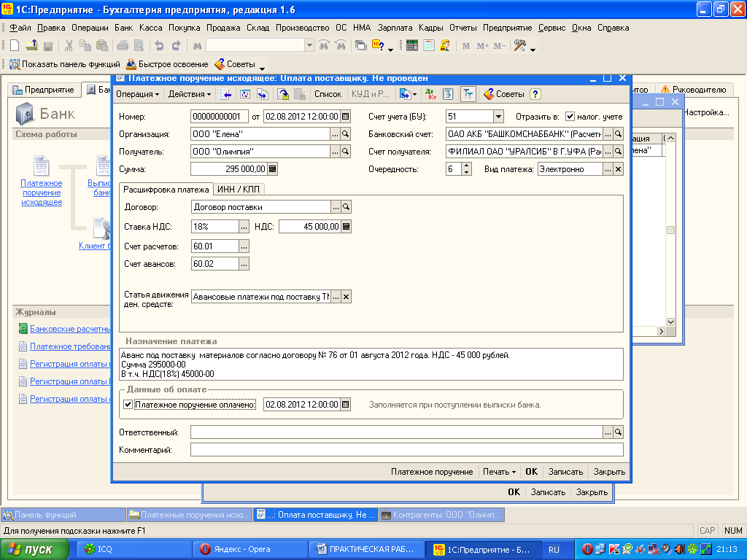Click Закрыть in payment order window
This screenshot has width=747, height=560.
[x=609, y=472]
